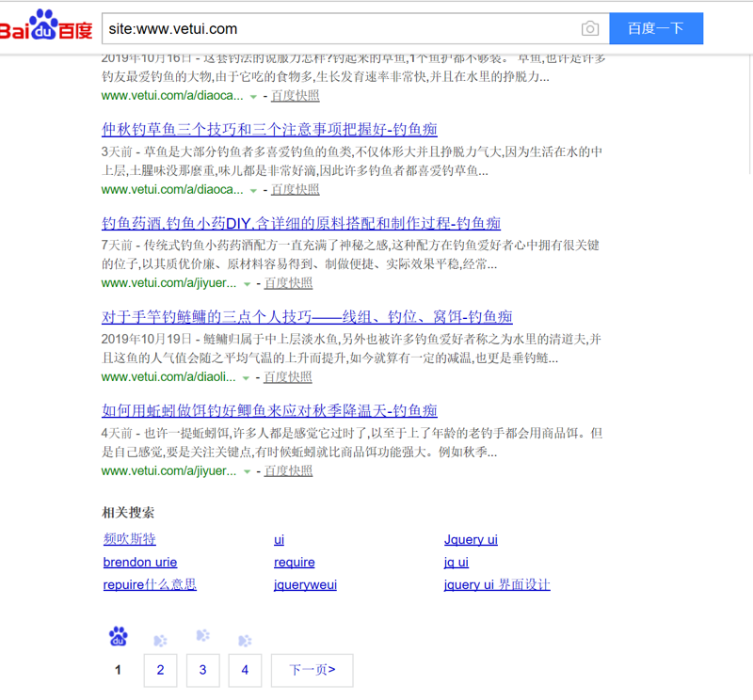Open 百度快照 for 如何用蚯蚓做饵 result

click(x=289, y=471)
